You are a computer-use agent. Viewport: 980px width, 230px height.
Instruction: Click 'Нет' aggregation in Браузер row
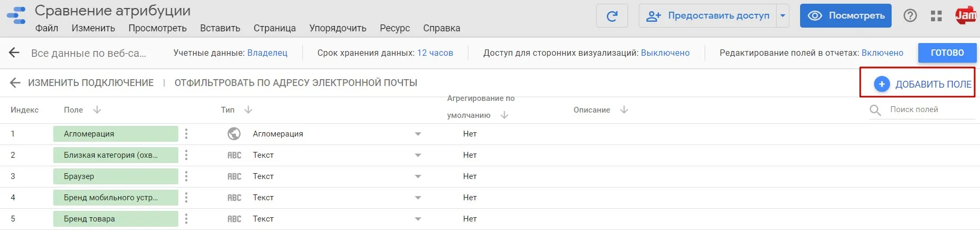[x=470, y=176]
